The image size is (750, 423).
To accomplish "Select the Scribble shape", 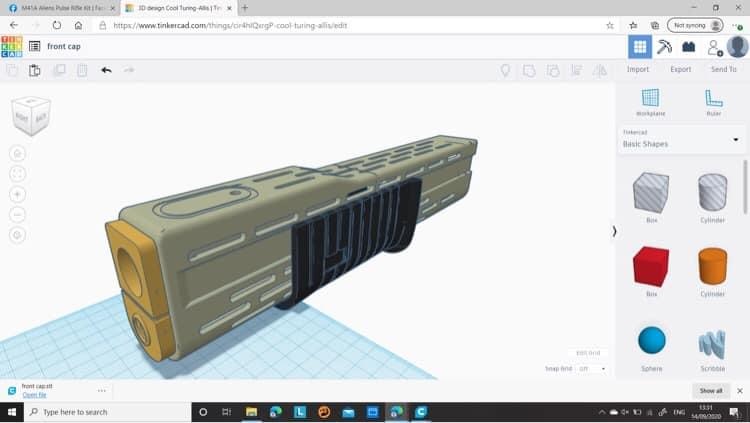I will [x=712, y=344].
